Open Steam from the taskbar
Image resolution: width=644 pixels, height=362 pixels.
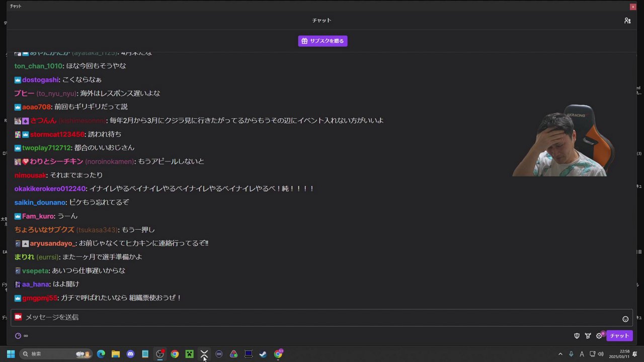tap(263, 354)
